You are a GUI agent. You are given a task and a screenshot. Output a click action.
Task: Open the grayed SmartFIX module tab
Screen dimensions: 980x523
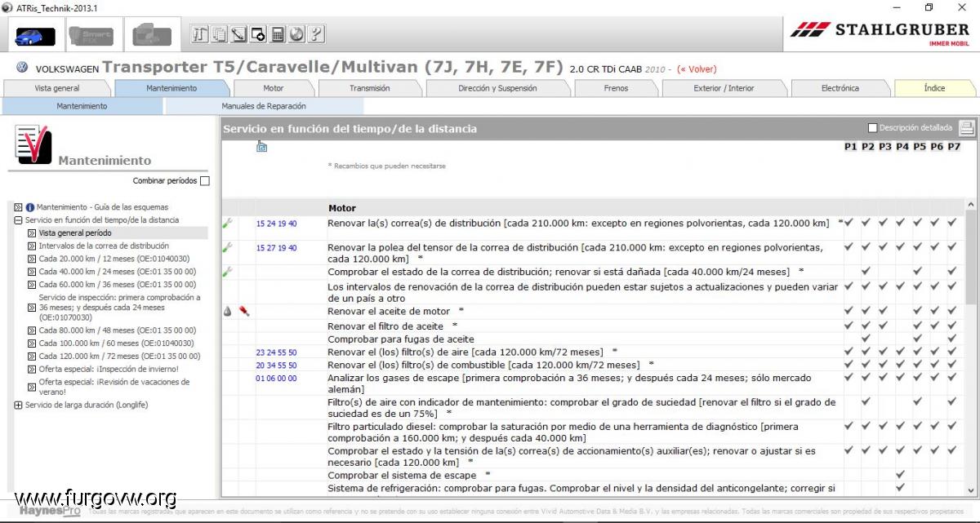[x=91, y=36]
